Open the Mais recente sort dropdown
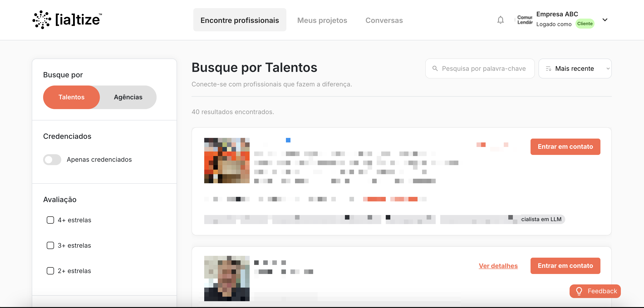 click(x=575, y=69)
